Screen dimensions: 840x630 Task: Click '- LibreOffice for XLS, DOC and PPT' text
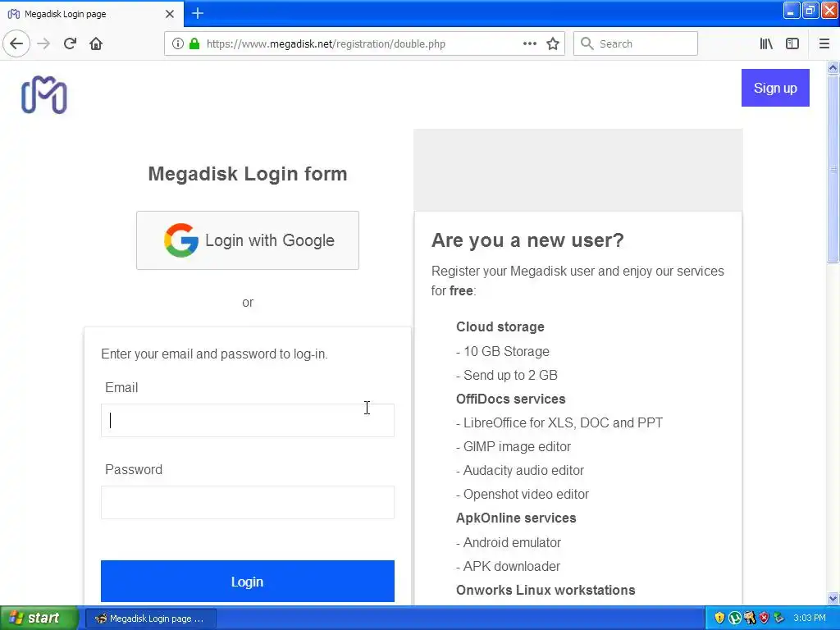coord(559,422)
